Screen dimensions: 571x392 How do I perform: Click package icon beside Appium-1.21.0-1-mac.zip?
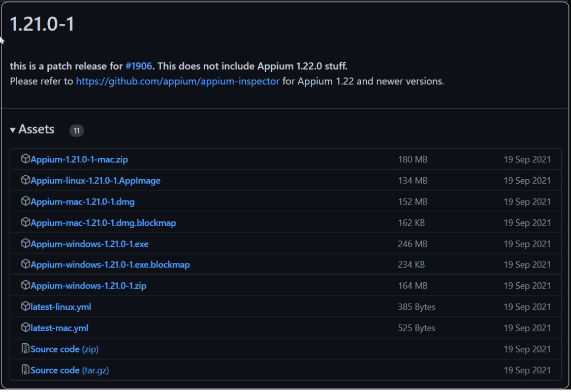25,159
